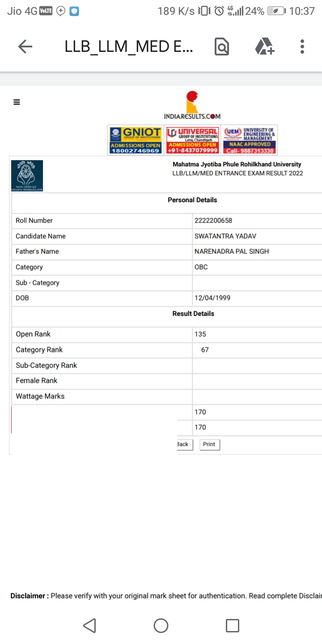Tap the Result Details heading
The width and height of the screenshot is (322, 644).
click(193, 314)
